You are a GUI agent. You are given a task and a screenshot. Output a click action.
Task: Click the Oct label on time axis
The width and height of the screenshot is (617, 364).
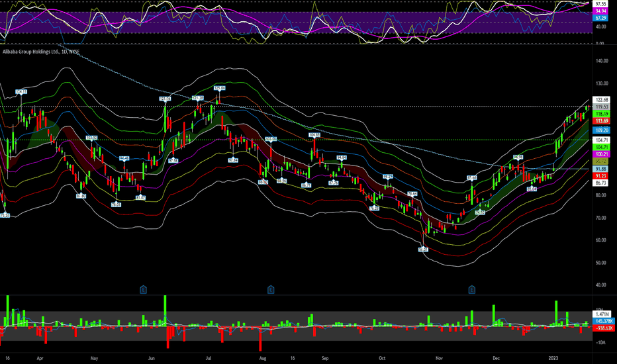click(382, 359)
